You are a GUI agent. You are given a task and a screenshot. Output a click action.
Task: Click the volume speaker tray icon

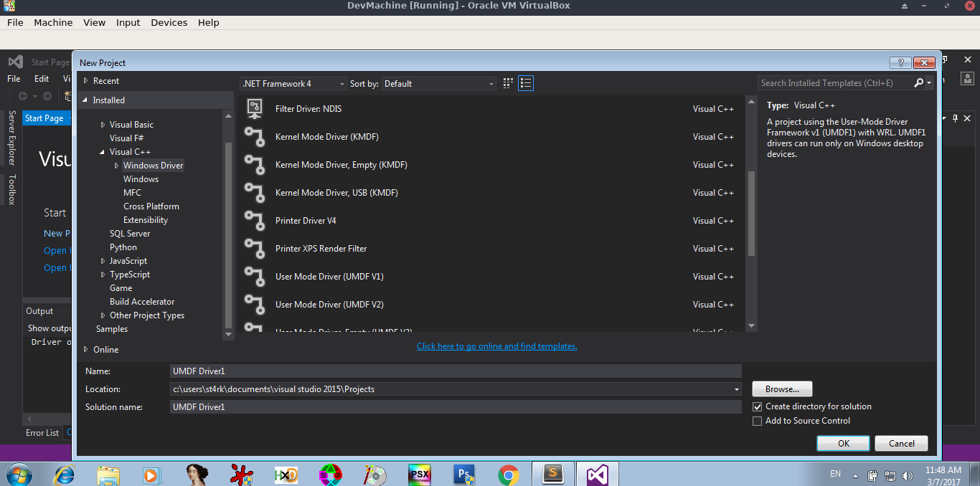(907, 475)
